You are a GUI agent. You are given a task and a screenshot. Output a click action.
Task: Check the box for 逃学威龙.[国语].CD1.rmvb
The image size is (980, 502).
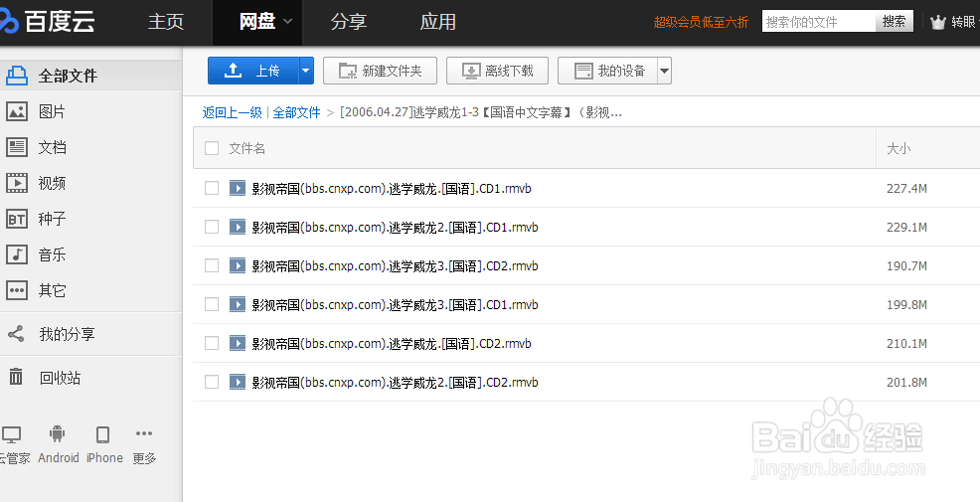coord(212,188)
